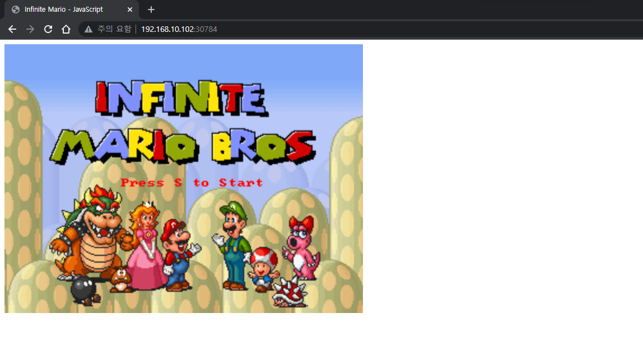
Task: Click the Bowser character sprite
Action: (x=91, y=234)
